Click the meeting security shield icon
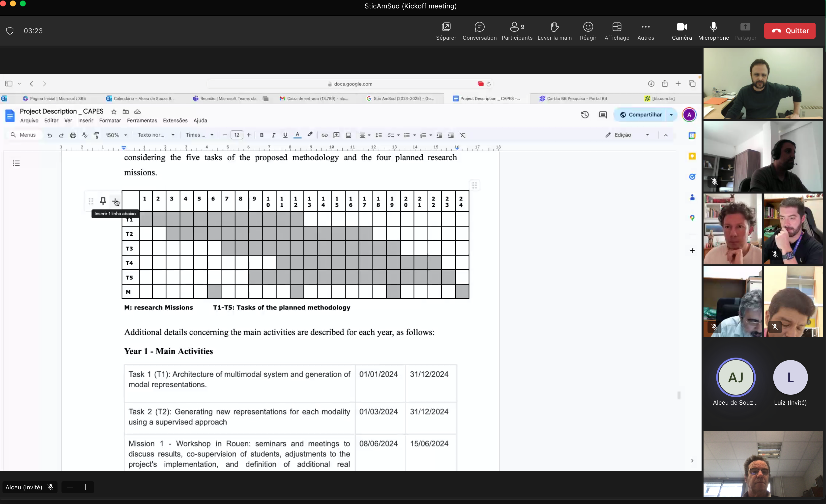Screen dimensions: 826x504 click(10, 31)
